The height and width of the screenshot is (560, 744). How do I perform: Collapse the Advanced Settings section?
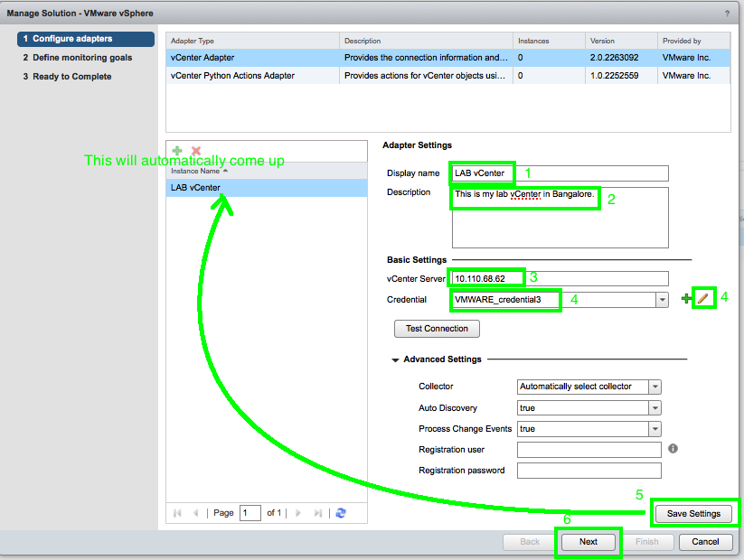coord(395,359)
